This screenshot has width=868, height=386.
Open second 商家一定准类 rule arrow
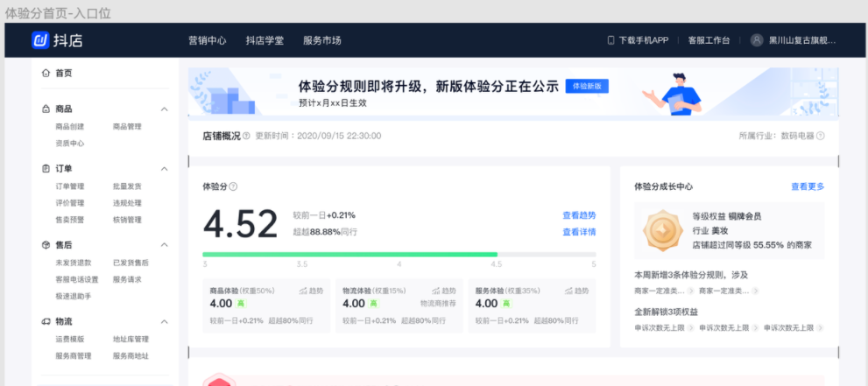click(x=756, y=291)
